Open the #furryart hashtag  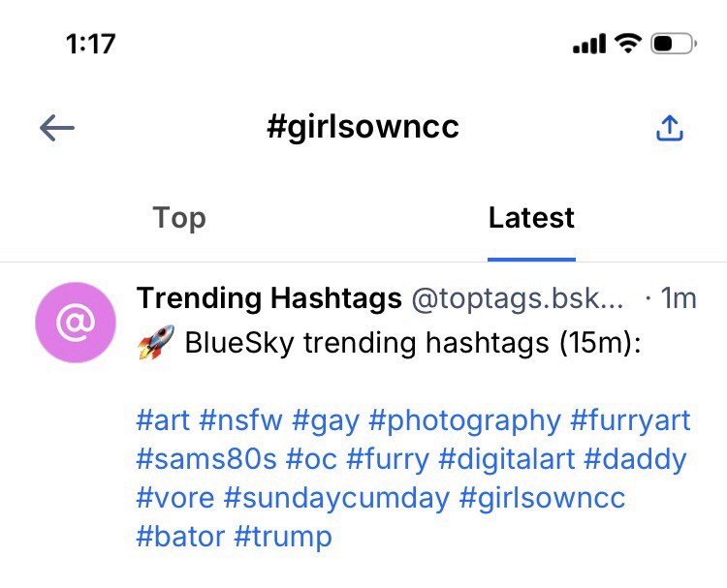point(630,420)
